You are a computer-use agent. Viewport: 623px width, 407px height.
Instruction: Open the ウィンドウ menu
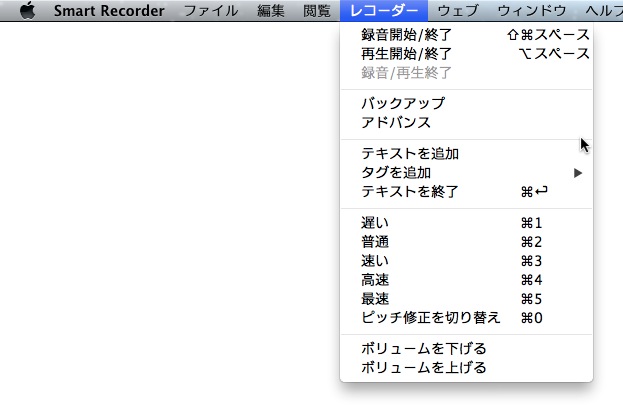coord(532,11)
